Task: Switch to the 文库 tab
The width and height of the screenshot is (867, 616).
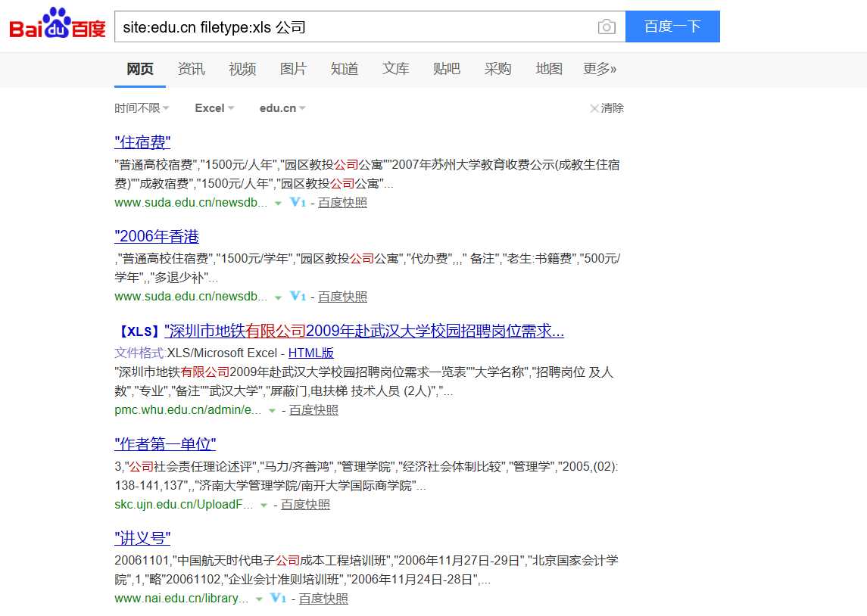Action: pos(395,69)
